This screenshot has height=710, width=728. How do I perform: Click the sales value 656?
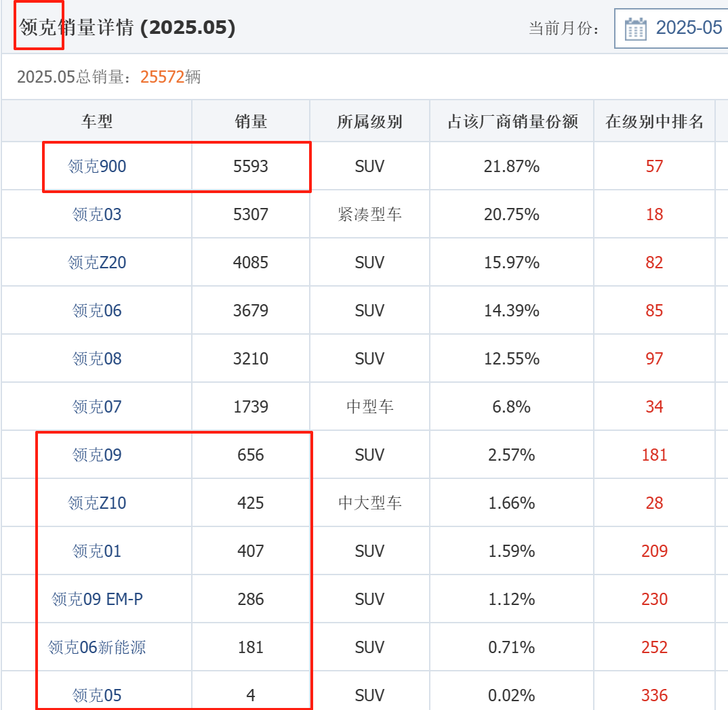pos(251,455)
